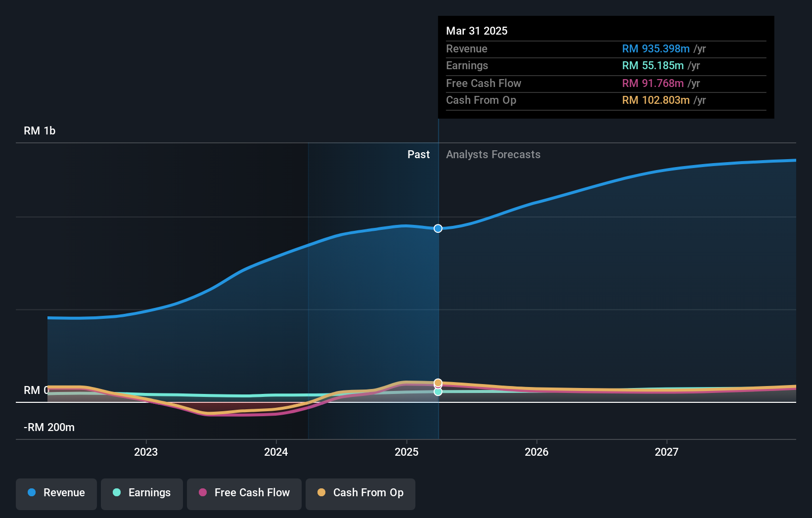The height and width of the screenshot is (518, 812).
Task: Click the Cash From Op orange data point
Action: point(438,383)
